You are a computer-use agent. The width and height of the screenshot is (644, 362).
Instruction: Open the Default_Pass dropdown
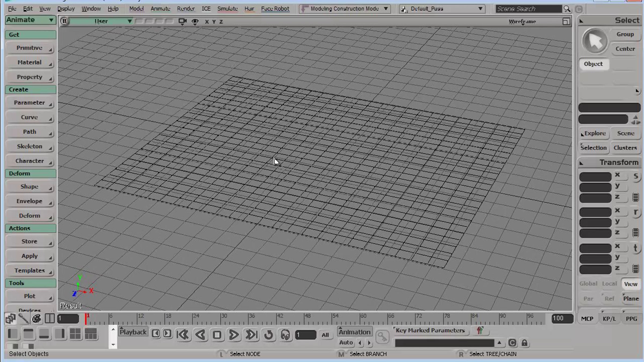pyautogui.click(x=442, y=9)
